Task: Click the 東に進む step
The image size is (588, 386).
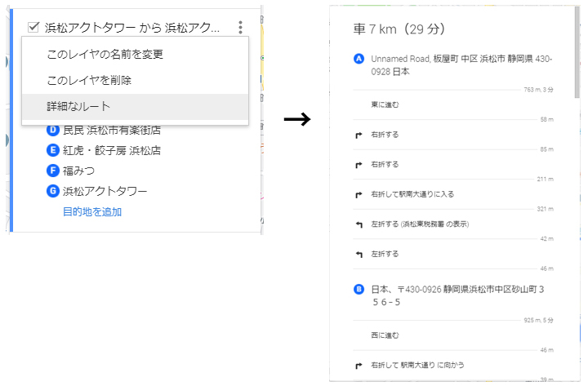Action: (x=385, y=104)
